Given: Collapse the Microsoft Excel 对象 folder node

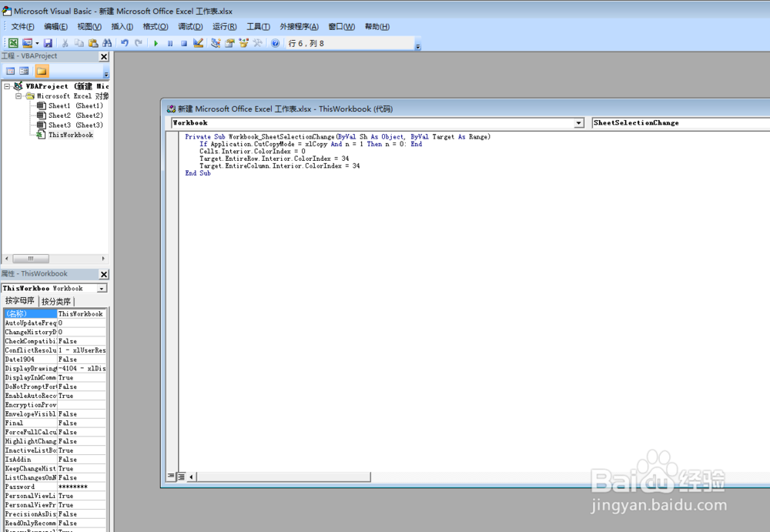Looking at the screenshot, I should tap(18, 95).
